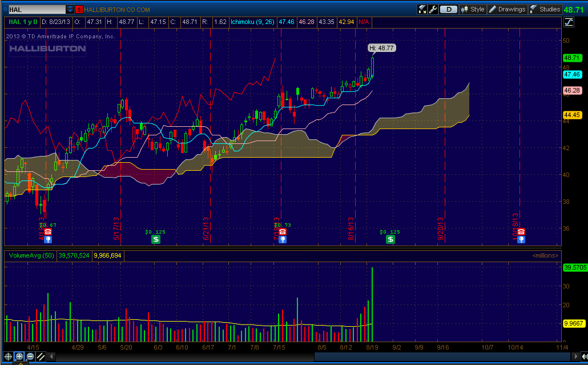Viewport: 588px width, 365px height.
Task: Click the dividend dollar icon labeled $0.125 near 6/3
Action: [156, 239]
